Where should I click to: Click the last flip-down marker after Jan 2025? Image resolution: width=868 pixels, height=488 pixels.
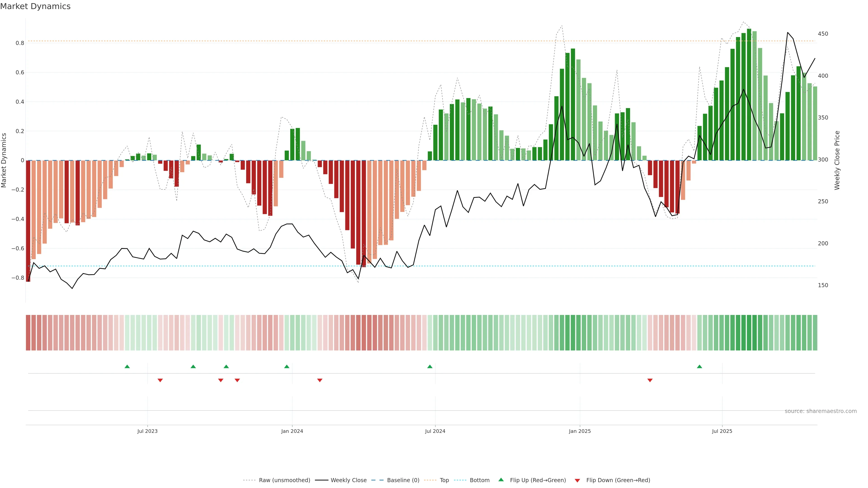click(x=650, y=380)
